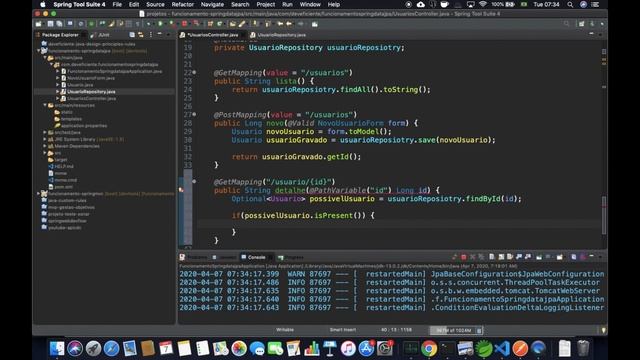Open Finder from the Dock
The width and height of the screenshot is (640, 360).
(x=57, y=349)
